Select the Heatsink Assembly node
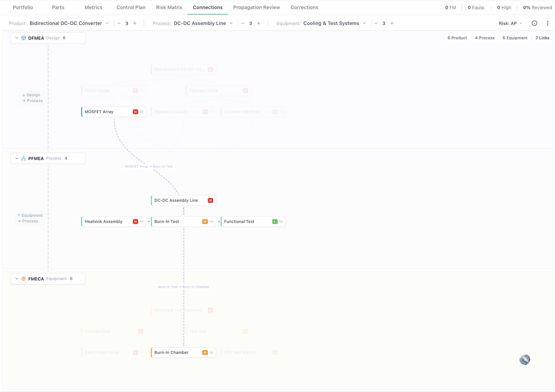 pos(114,222)
